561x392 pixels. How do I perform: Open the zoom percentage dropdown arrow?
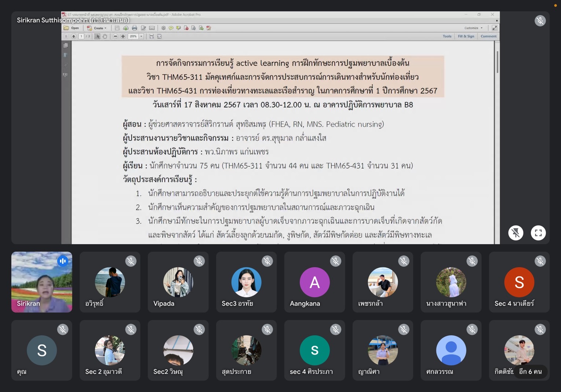(x=141, y=36)
